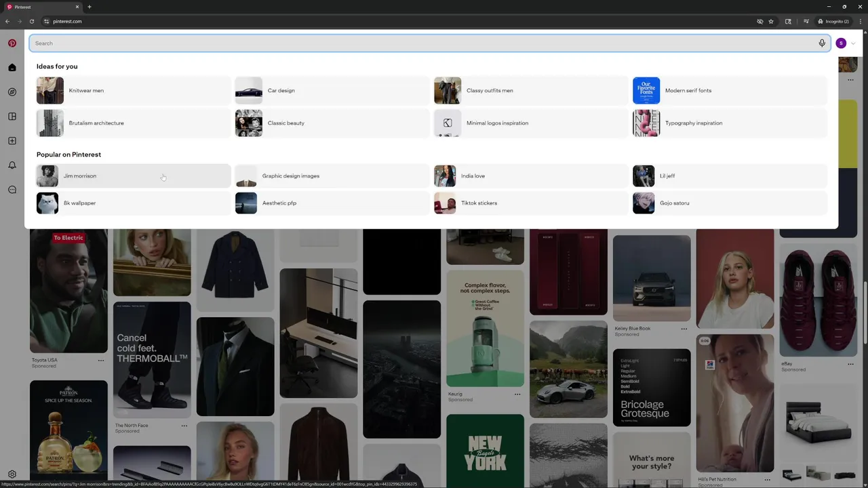Open media control icon in toolbar
The image size is (868, 488).
click(x=806, y=21)
